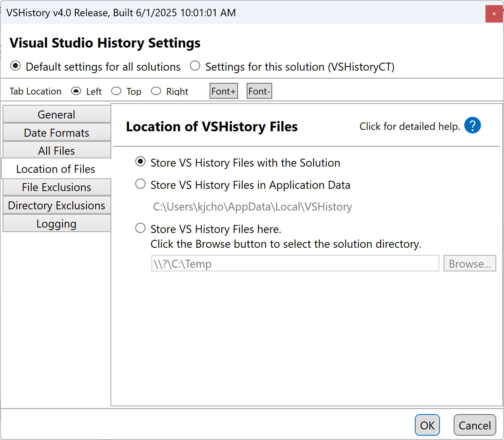Choose "Store VS History Files in Application Data"

(140, 184)
